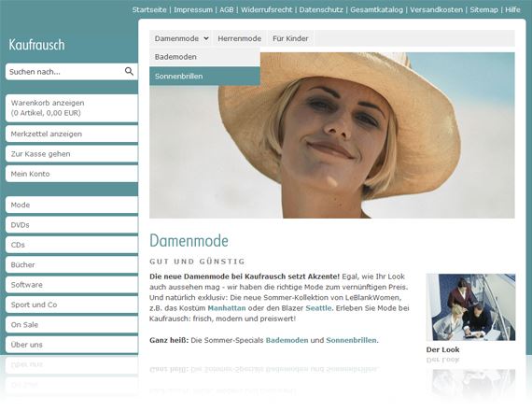
Task: Open Mein Konto in sidebar
Action: coord(72,174)
